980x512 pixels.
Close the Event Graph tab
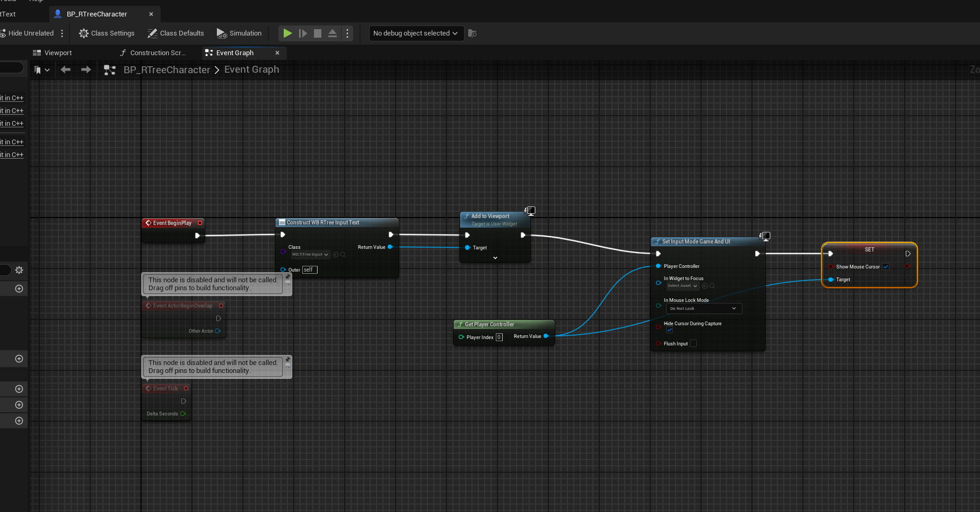pyautogui.click(x=277, y=53)
